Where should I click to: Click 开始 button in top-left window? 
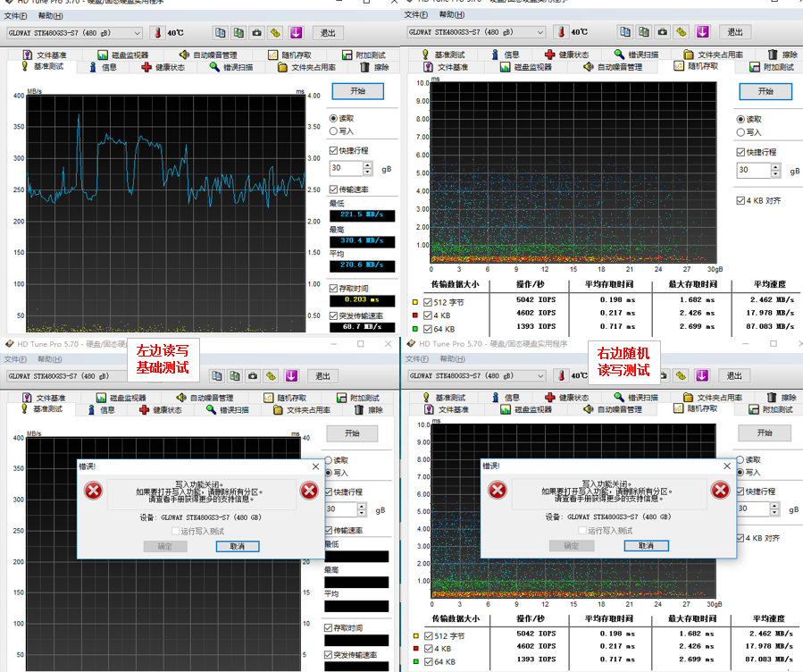coord(358,91)
